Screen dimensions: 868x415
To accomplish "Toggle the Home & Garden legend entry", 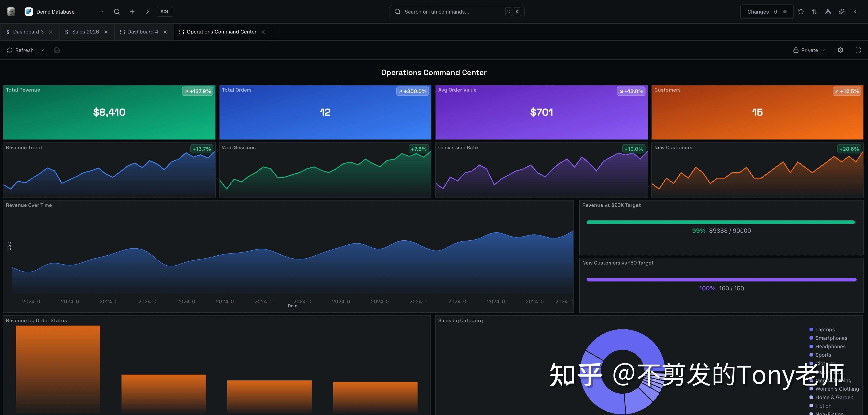I will [x=831, y=397].
